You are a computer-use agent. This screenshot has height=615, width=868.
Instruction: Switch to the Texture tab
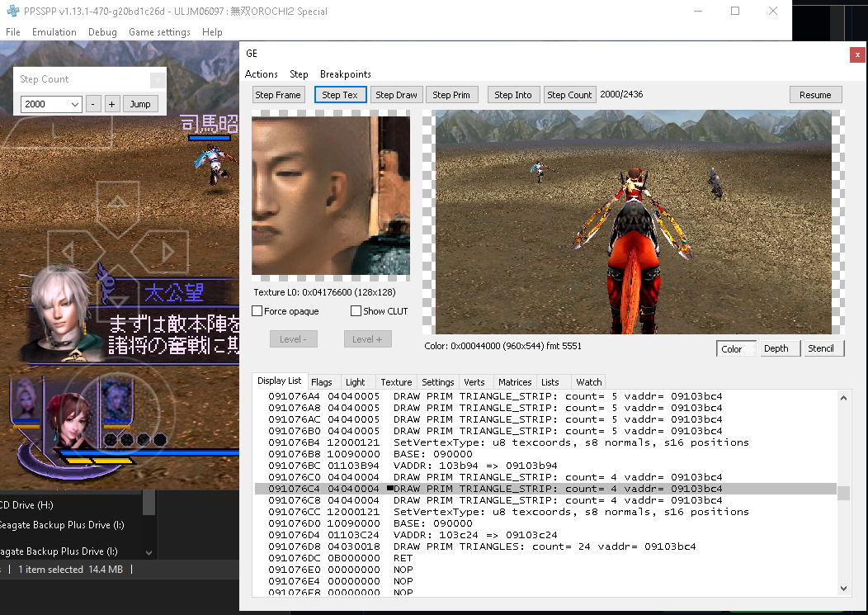click(395, 381)
